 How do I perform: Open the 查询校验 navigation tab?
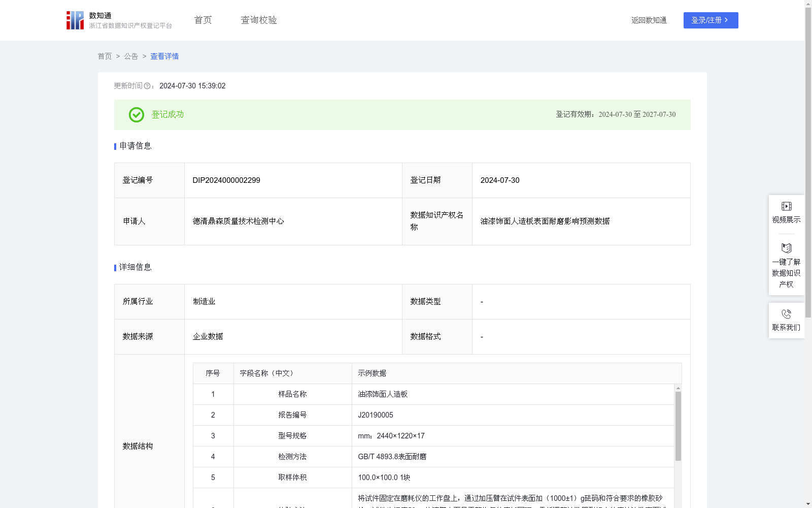click(x=259, y=20)
